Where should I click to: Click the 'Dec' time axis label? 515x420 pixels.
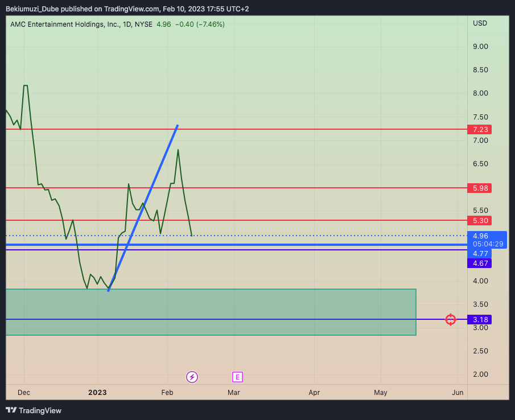[24, 393]
